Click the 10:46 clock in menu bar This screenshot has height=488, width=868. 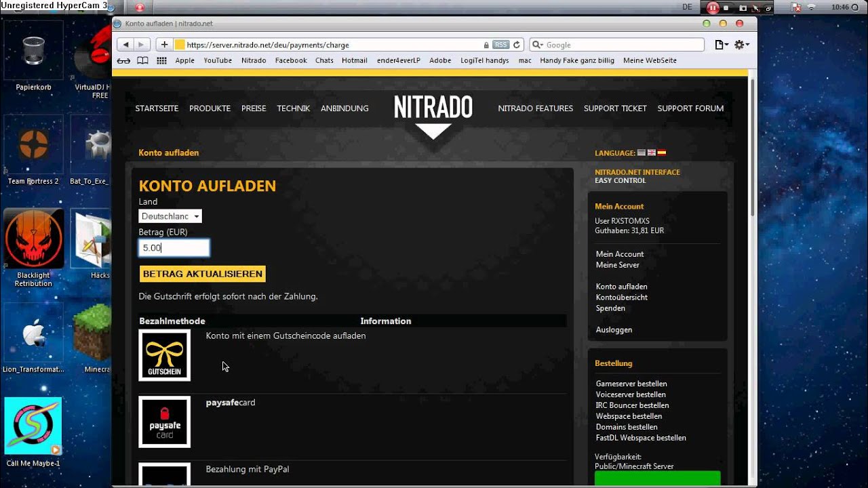coord(840,7)
